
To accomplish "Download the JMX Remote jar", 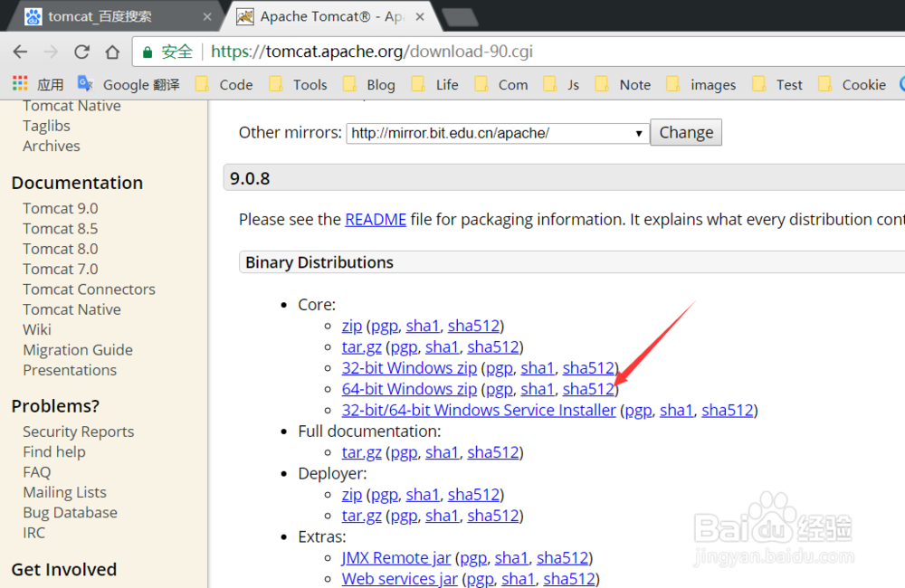I will coord(396,558).
